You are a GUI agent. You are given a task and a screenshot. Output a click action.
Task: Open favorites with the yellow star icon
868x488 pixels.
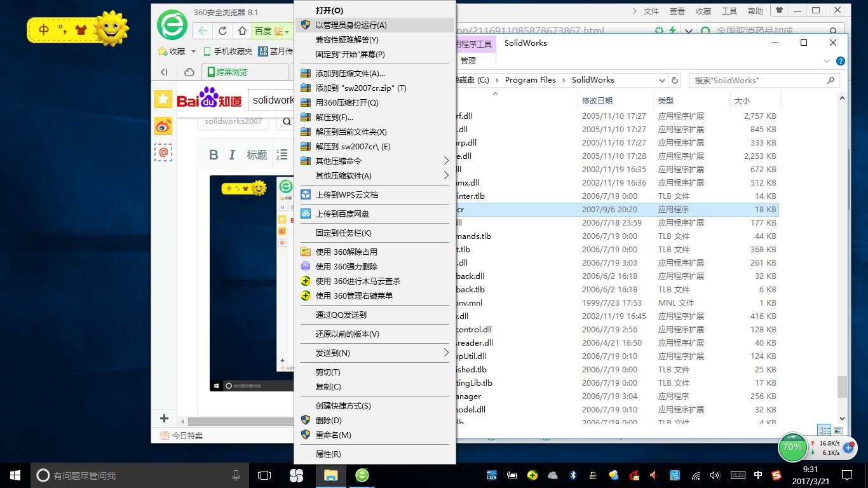click(x=163, y=98)
